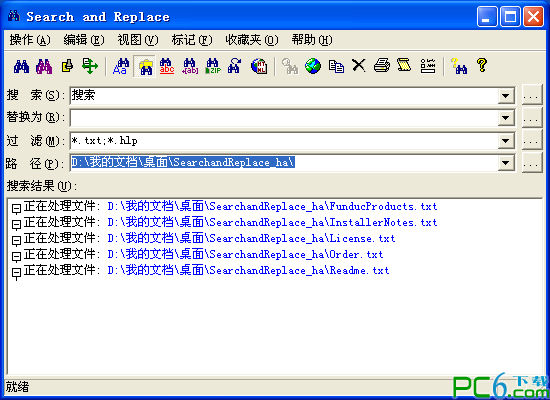The height and width of the screenshot is (400, 550).
Task: Expand the 替换为 field dropdown arrow
Action: tap(505, 118)
